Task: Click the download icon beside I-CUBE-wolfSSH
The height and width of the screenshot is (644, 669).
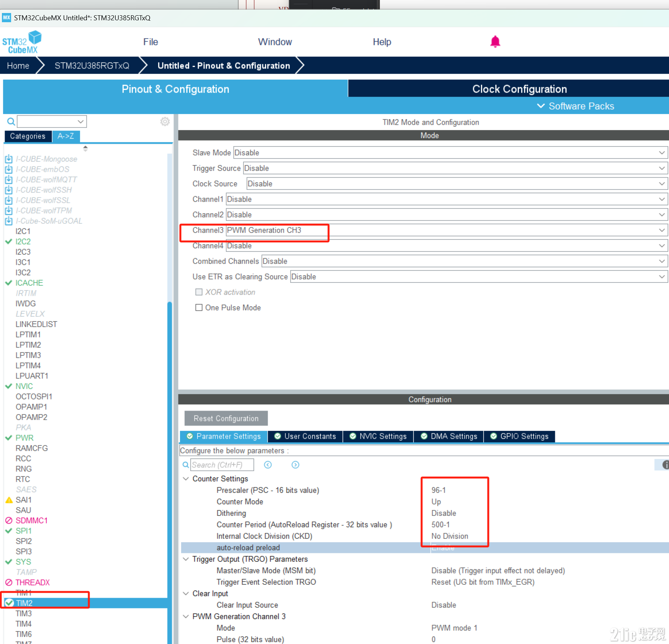Action: [x=9, y=190]
